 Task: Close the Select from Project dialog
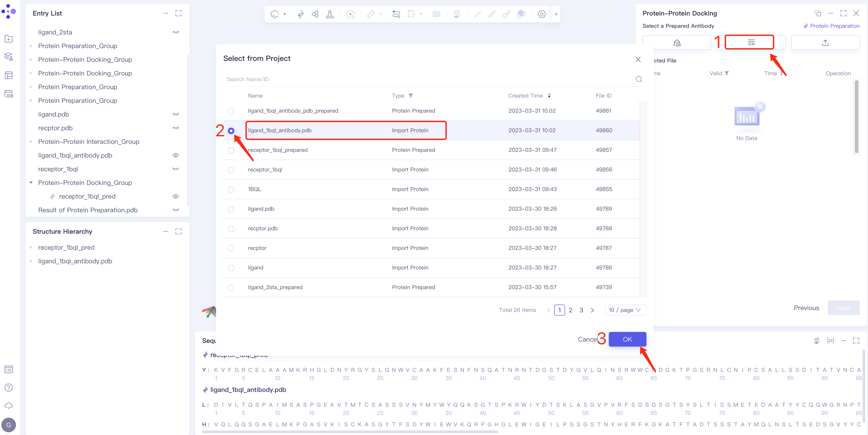tap(638, 60)
